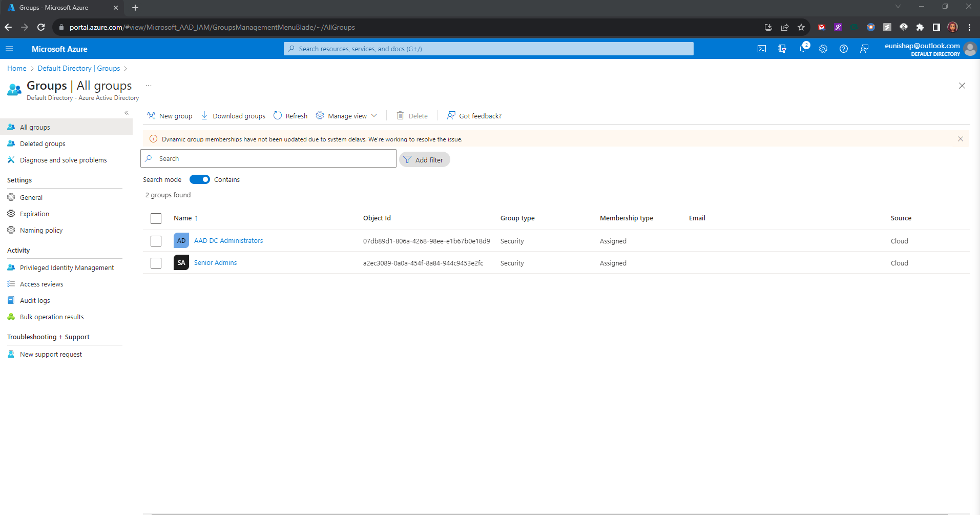
Task: Toggle the Search mode Contains switch
Action: (200, 179)
